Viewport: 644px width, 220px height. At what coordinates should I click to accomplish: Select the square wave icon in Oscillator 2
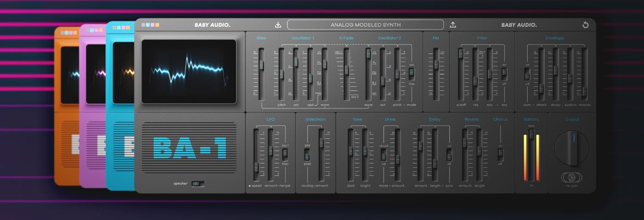[x=374, y=73]
